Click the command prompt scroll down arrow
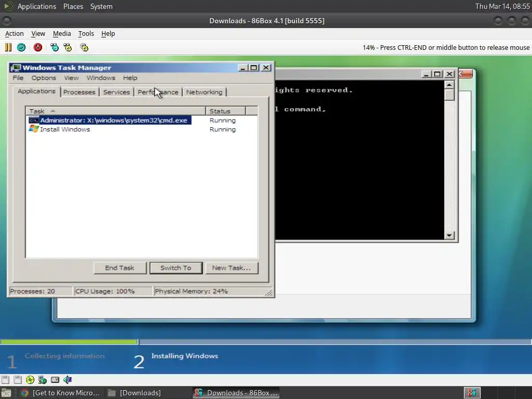The width and height of the screenshot is (532, 399). tap(449, 235)
